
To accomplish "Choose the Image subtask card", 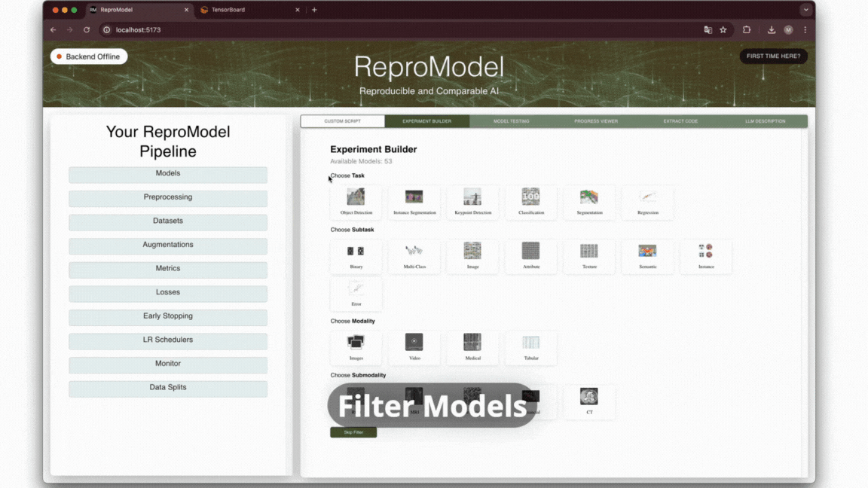I will click(472, 256).
